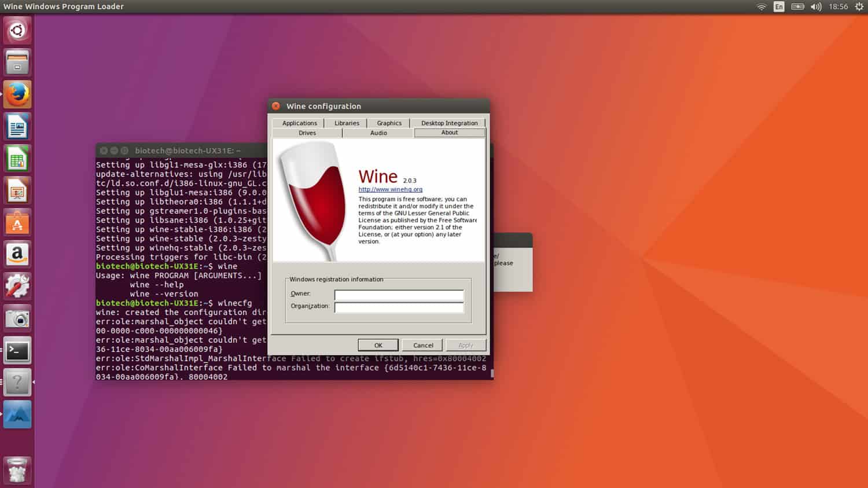Open the winehq.org link
The width and height of the screenshot is (868, 488).
click(391, 189)
